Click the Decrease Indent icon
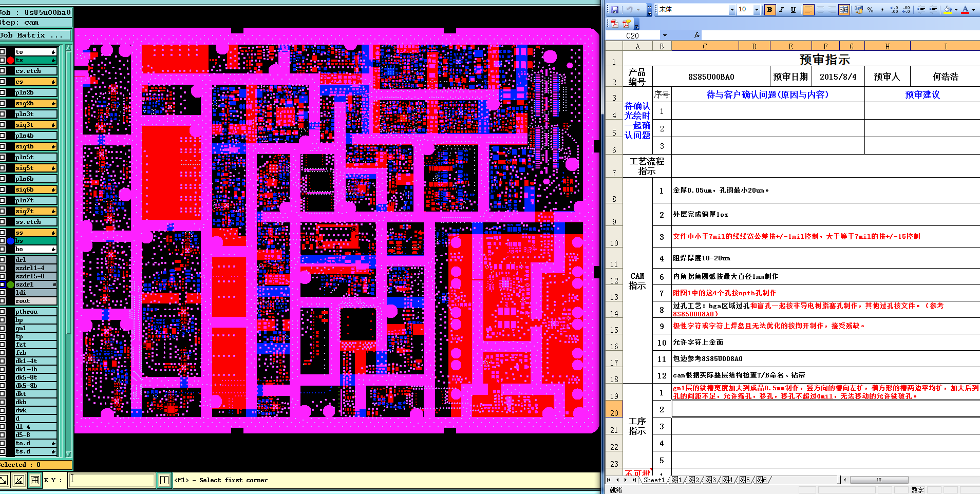Screen dimensions: 980x494 921,10
